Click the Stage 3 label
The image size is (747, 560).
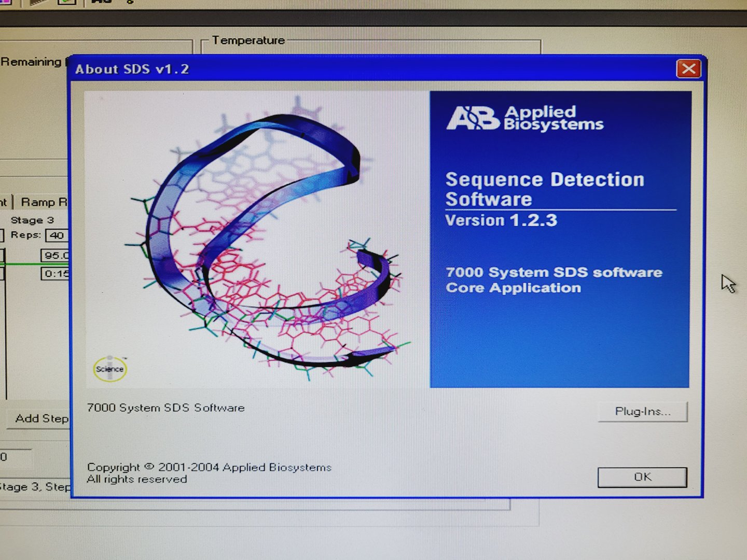[32, 220]
